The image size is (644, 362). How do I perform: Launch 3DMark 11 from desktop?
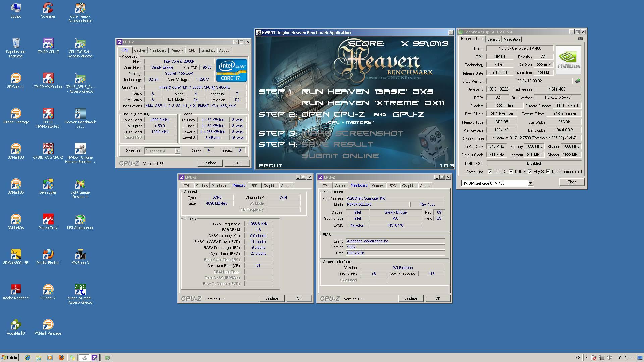click(x=16, y=81)
